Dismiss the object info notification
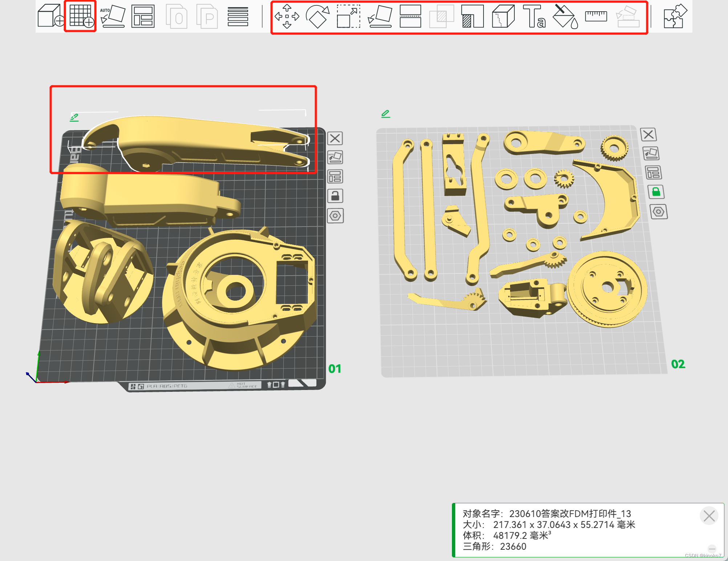This screenshot has height=561, width=728. point(709,516)
